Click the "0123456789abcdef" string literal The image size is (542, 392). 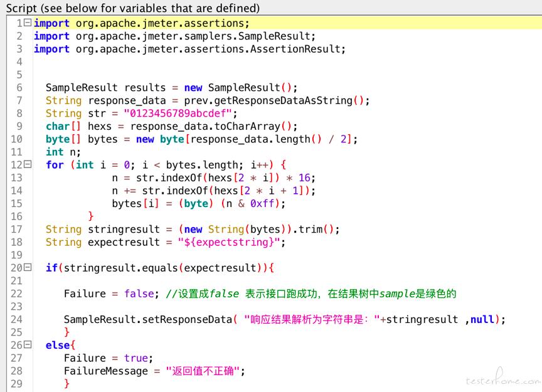coord(178,114)
